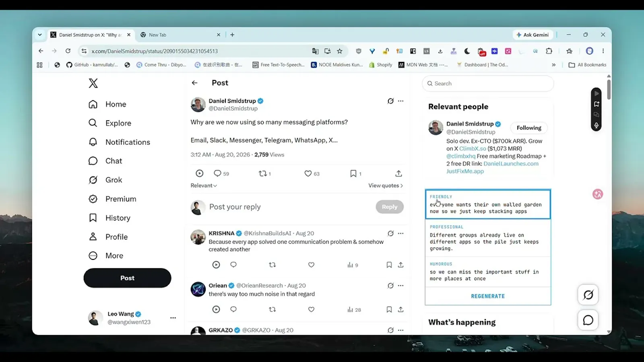
Task: Open All Bookmarks folder
Action: (588, 65)
